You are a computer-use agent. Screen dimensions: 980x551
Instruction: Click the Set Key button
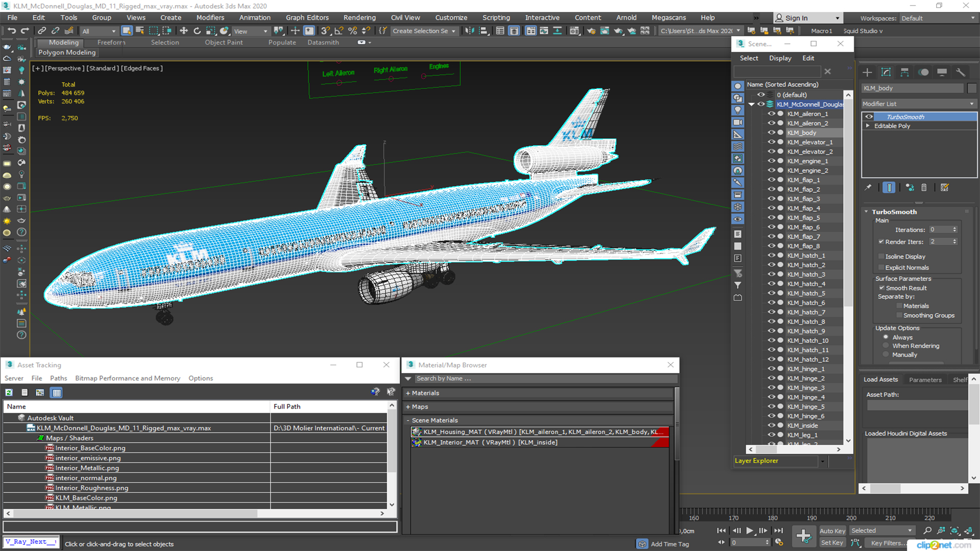[x=832, y=542]
